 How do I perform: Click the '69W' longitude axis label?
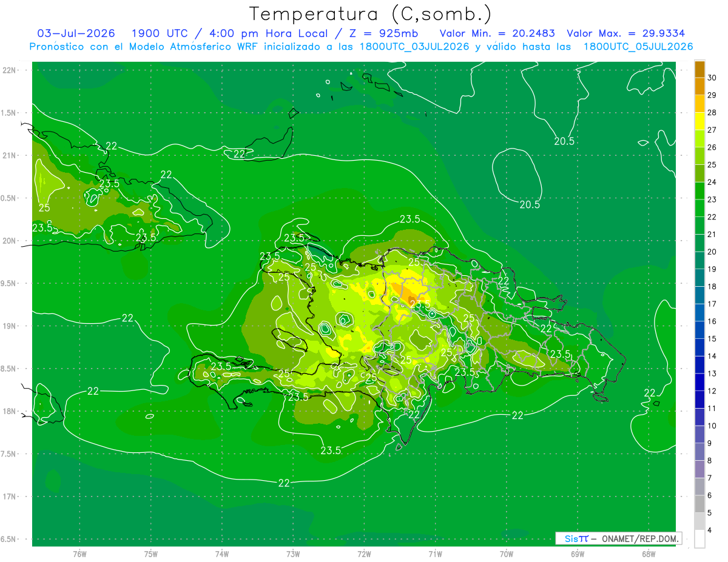pyautogui.click(x=577, y=554)
